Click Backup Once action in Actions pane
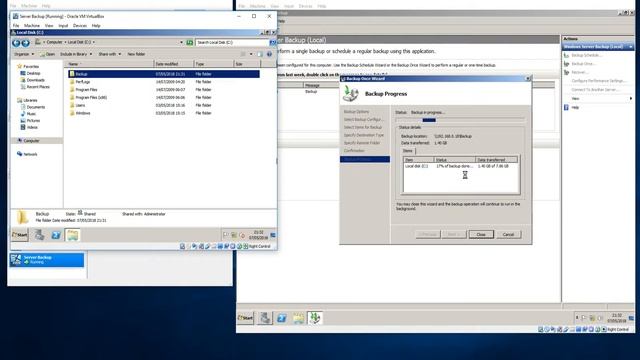The width and height of the screenshot is (640, 360). pos(583,64)
